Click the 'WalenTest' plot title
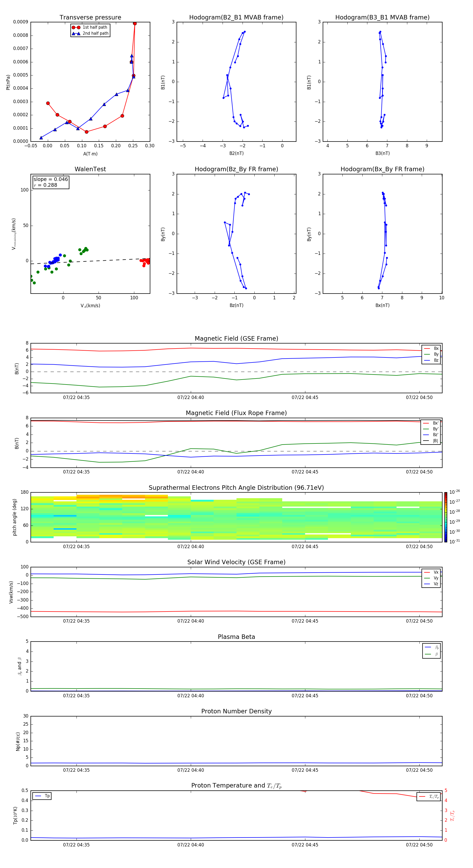 coord(90,169)
